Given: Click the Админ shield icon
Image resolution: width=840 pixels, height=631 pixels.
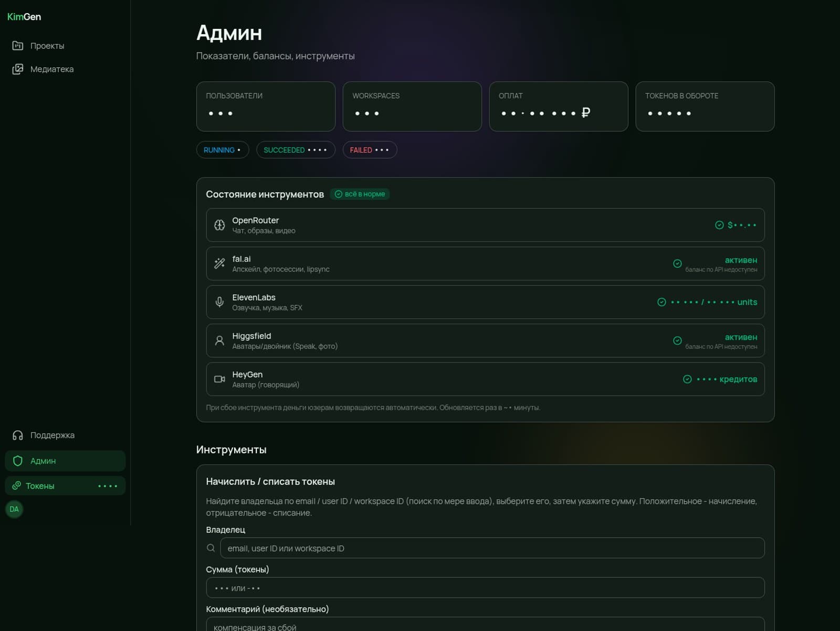Looking at the screenshot, I should tap(17, 461).
